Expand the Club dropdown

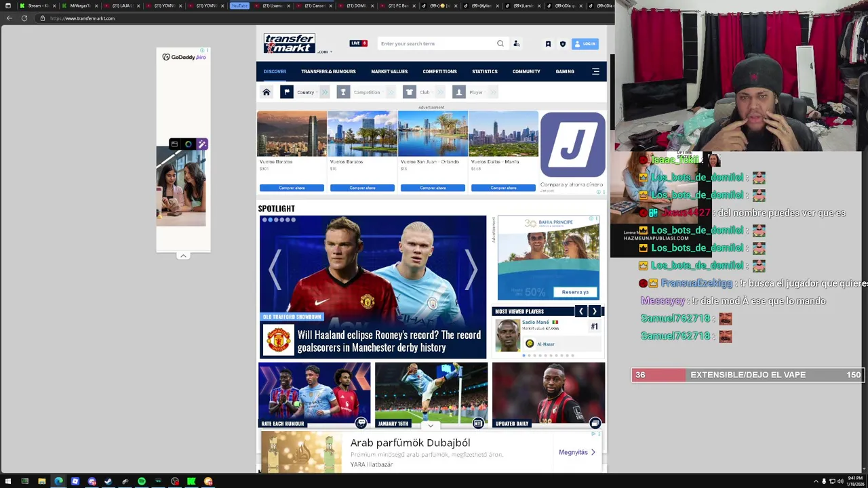pyautogui.click(x=425, y=92)
